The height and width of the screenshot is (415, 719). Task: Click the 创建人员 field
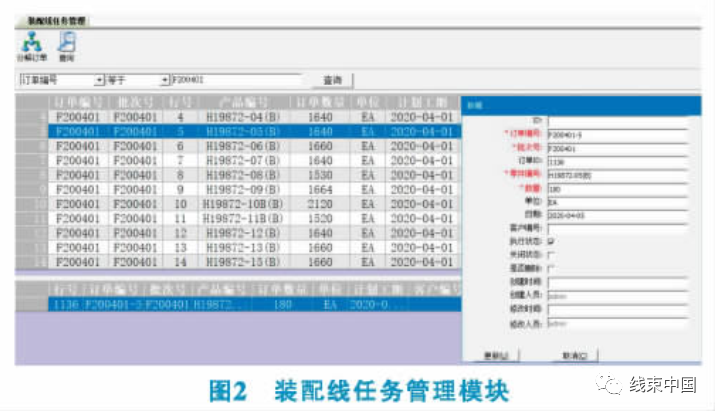[x=618, y=296]
